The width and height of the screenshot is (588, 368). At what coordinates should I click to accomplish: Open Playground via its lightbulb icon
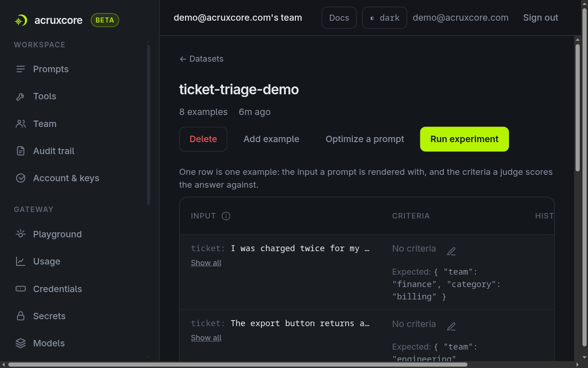click(x=21, y=234)
